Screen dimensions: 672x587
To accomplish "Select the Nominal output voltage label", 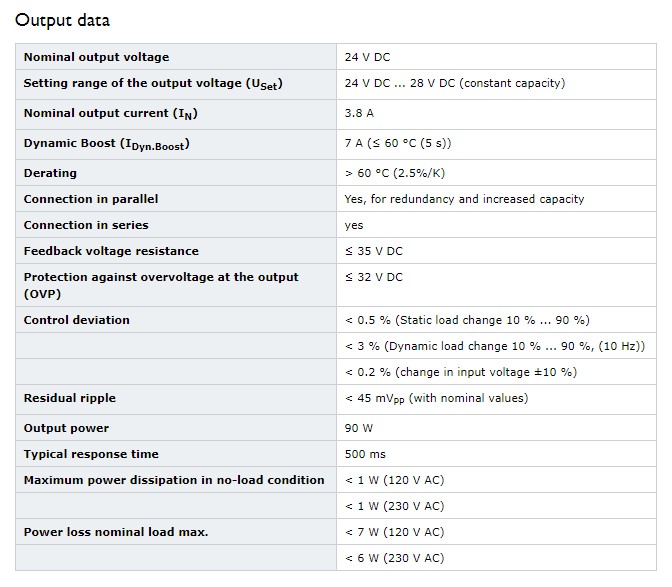I will 96,57.
